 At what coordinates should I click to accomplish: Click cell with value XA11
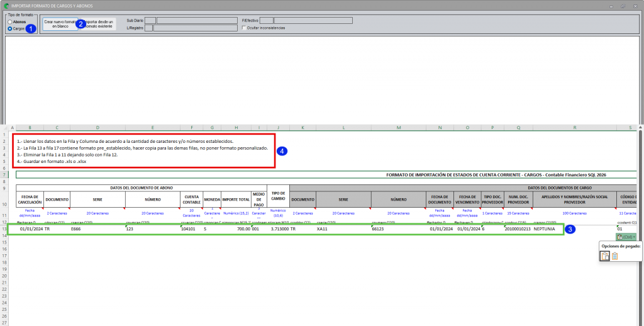click(343, 228)
